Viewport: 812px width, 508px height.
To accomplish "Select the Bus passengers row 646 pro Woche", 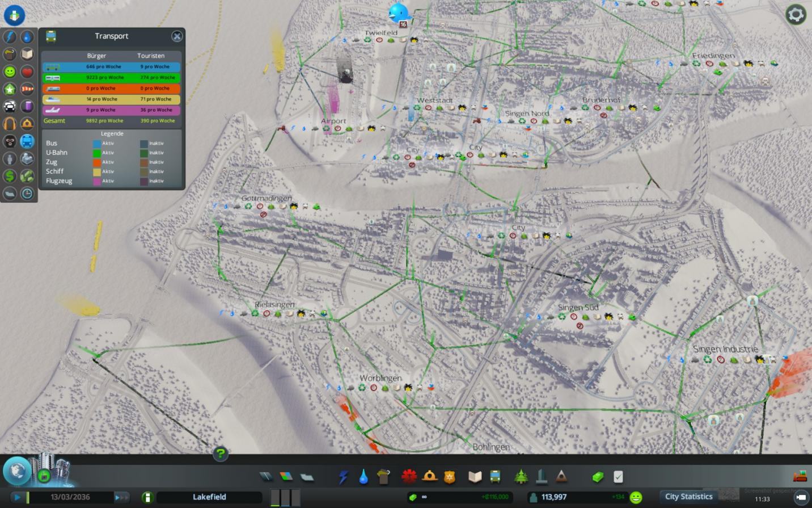I will pos(112,67).
